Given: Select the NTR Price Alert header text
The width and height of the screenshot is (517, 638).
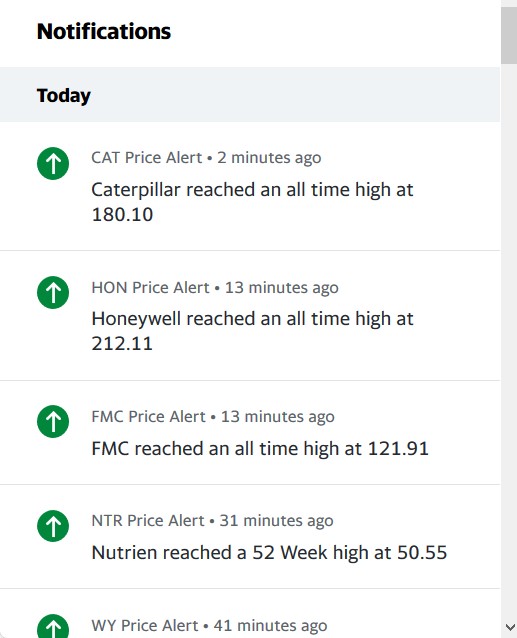Looking at the screenshot, I should tap(148, 520).
